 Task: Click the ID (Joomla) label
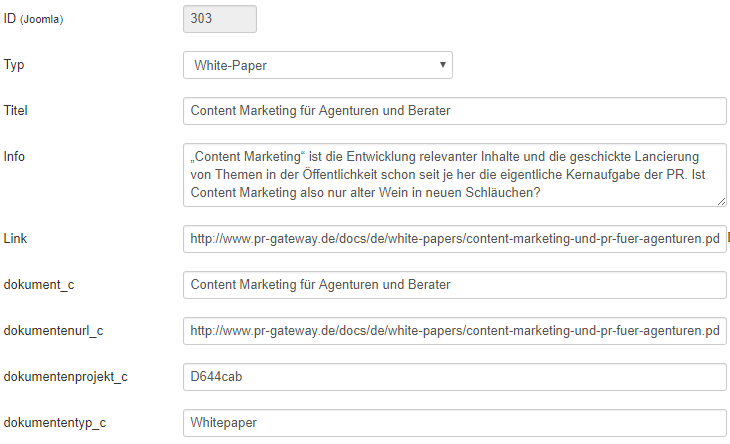(x=33, y=19)
